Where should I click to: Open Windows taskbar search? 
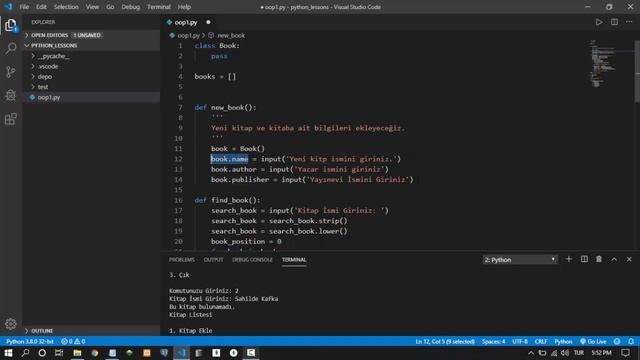pyautogui.click(x=25, y=353)
